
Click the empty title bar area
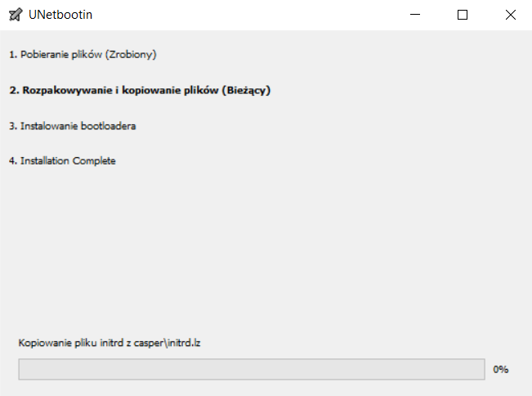coord(245,15)
